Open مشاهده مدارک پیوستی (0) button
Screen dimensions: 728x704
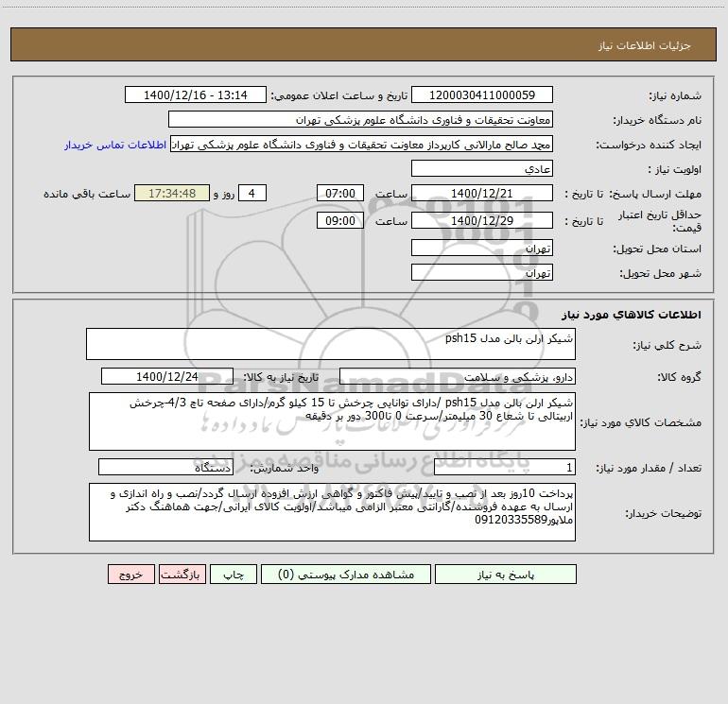click(x=346, y=575)
